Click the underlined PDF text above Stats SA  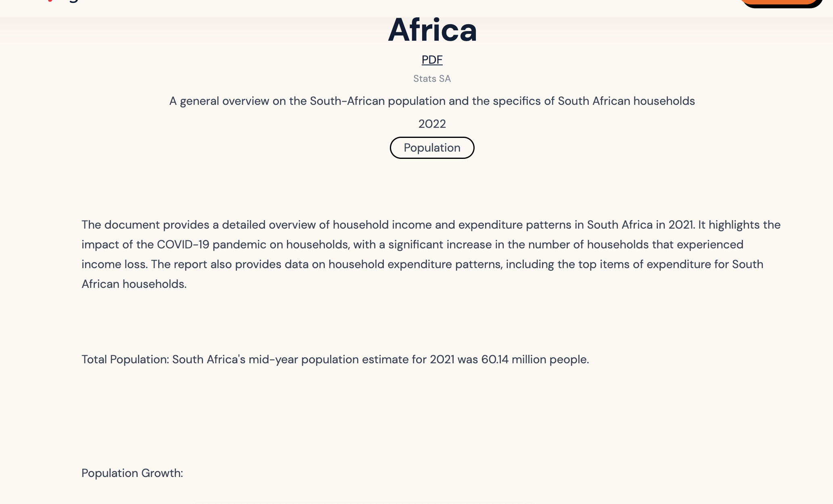(x=431, y=59)
